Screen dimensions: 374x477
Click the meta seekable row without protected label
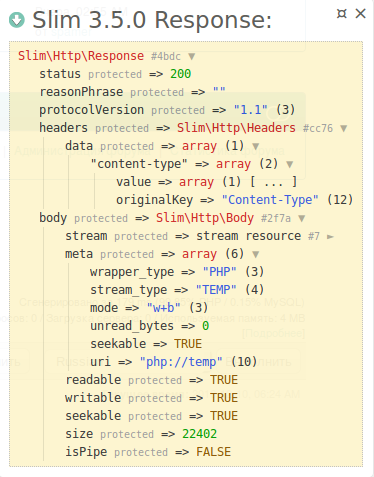146,344
